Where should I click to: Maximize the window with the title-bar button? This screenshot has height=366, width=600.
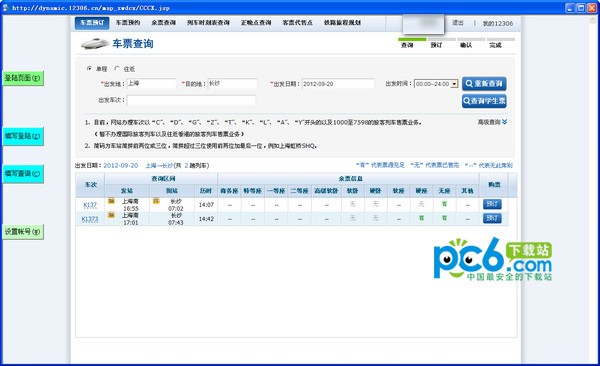click(581, 7)
